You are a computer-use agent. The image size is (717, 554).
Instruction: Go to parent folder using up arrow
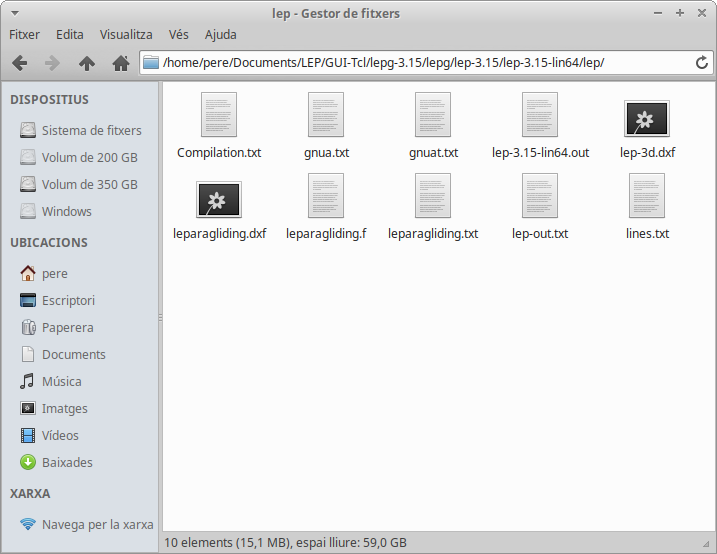tap(87, 63)
